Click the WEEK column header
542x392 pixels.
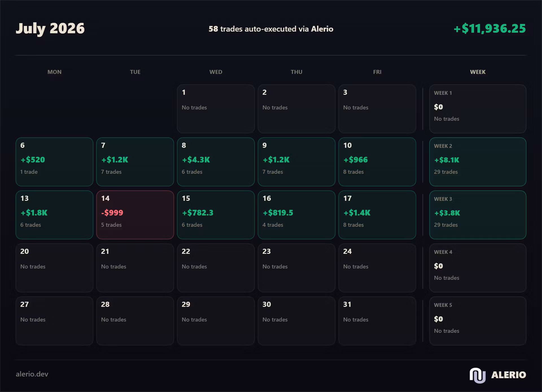pyautogui.click(x=478, y=72)
